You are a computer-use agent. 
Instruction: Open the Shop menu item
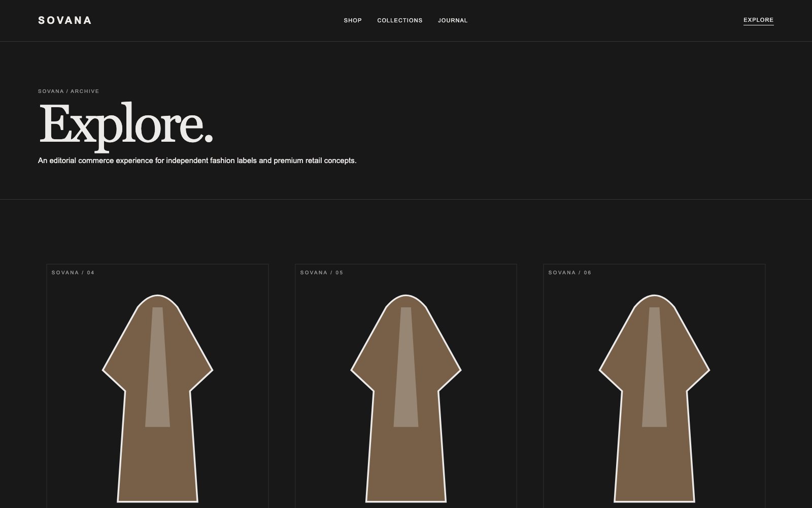353,20
